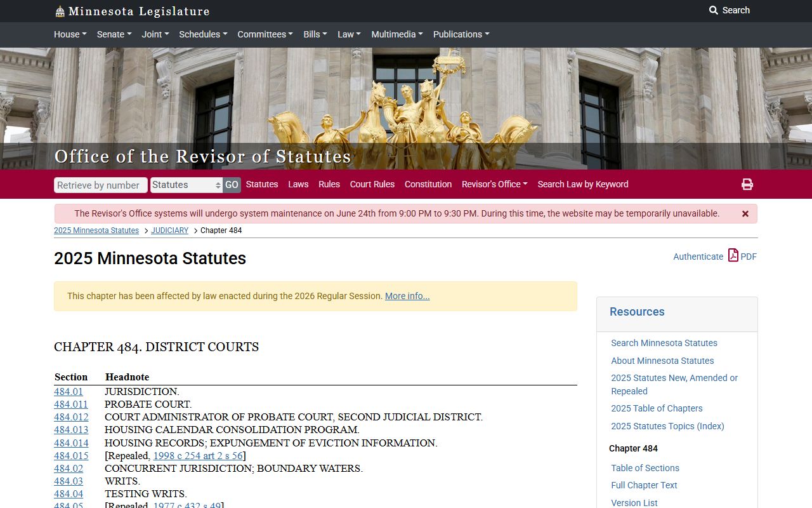Open the Version List link

[634, 503]
